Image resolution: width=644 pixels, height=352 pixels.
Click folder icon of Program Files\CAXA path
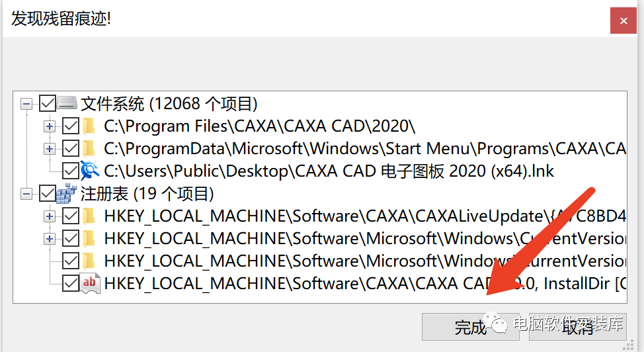89,126
